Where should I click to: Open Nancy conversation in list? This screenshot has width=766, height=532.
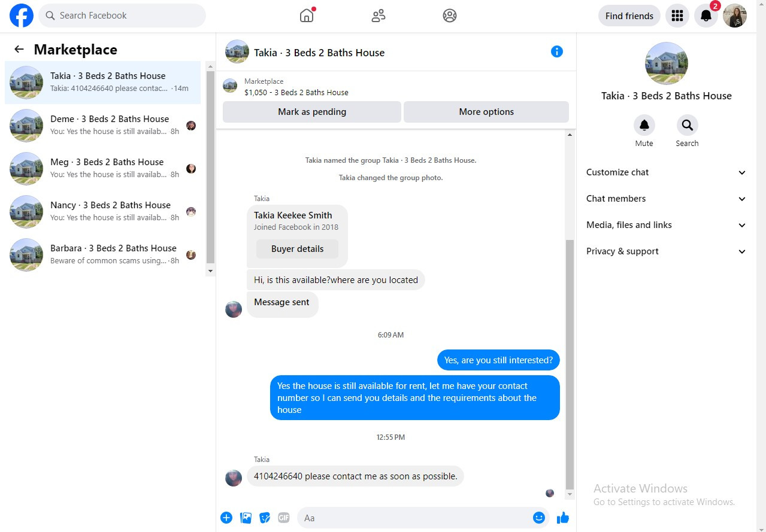pyautogui.click(x=103, y=212)
